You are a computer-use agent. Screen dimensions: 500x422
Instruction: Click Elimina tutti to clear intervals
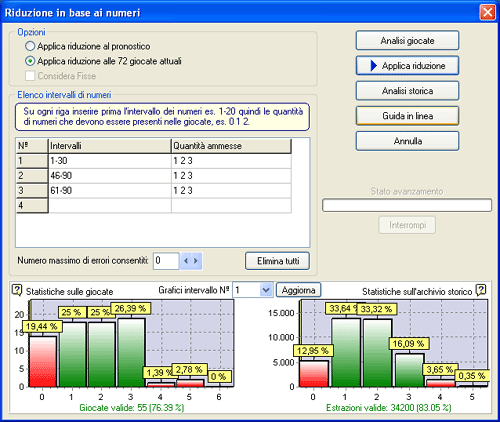(278, 261)
